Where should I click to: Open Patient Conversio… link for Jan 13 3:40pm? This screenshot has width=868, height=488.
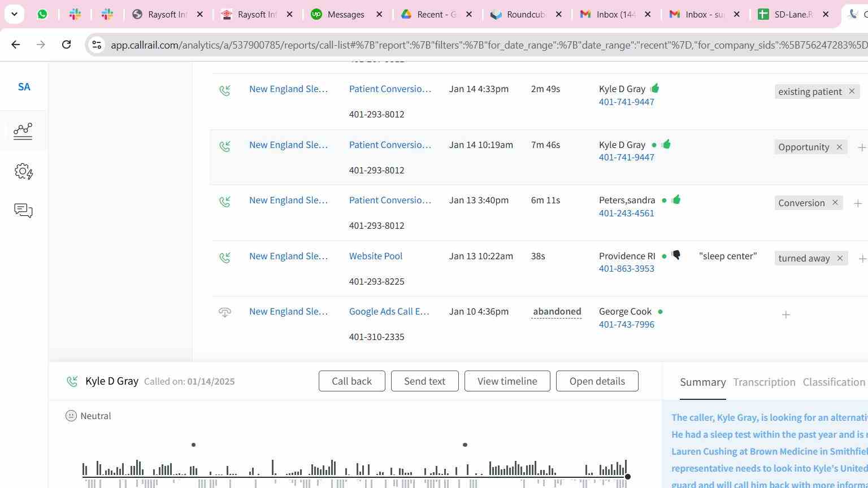click(x=390, y=201)
